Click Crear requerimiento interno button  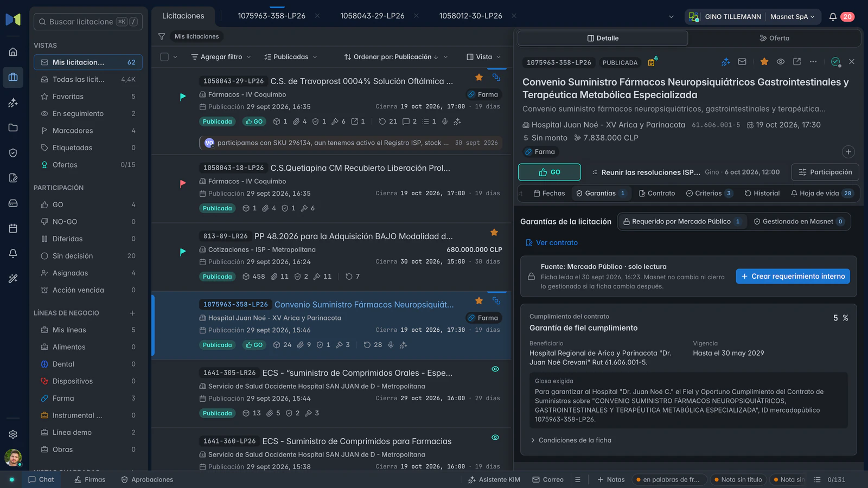point(793,276)
